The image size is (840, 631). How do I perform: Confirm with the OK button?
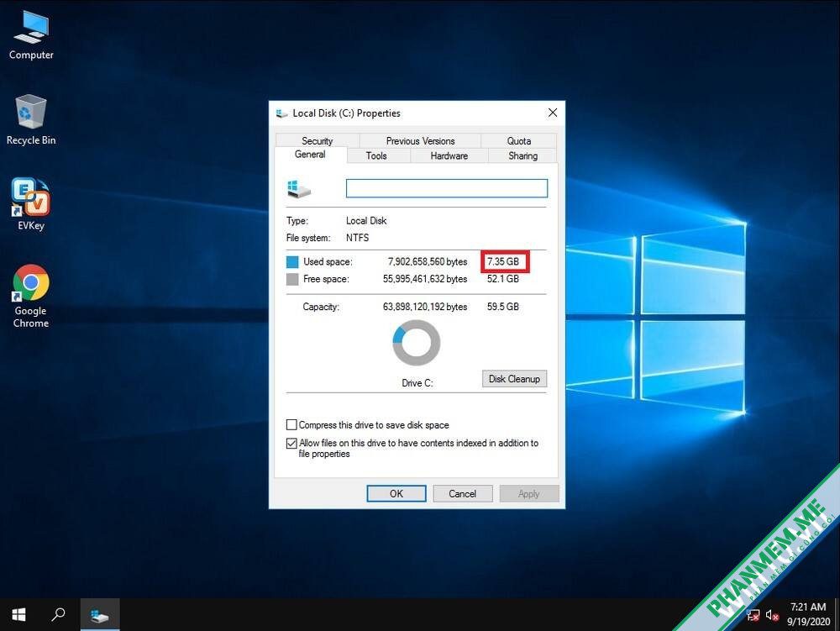coord(396,494)
